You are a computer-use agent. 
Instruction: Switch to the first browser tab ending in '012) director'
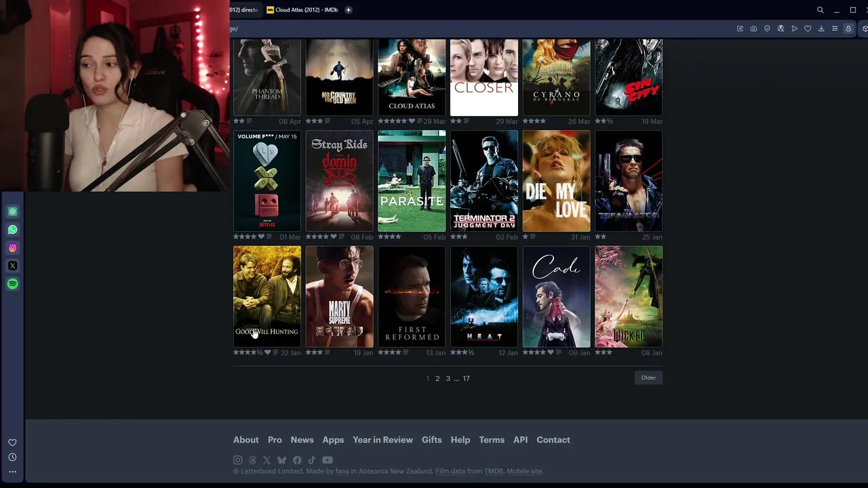[x=245, y=10]
